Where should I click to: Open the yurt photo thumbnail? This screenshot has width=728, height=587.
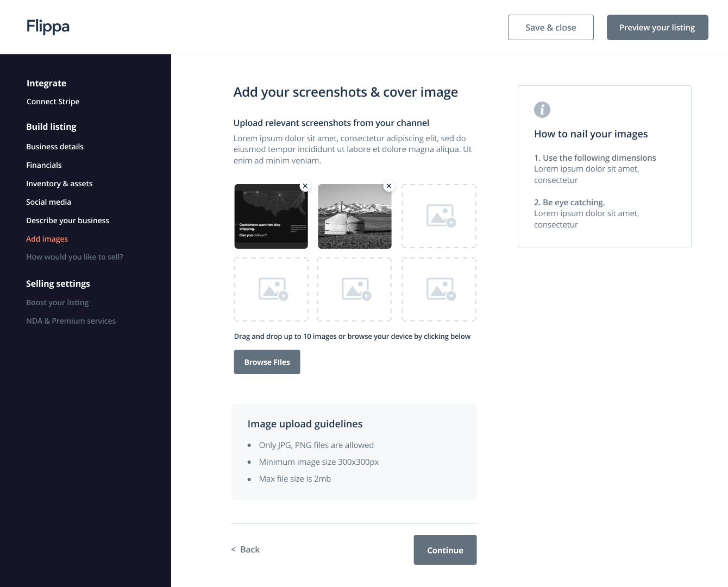[354, 217]
